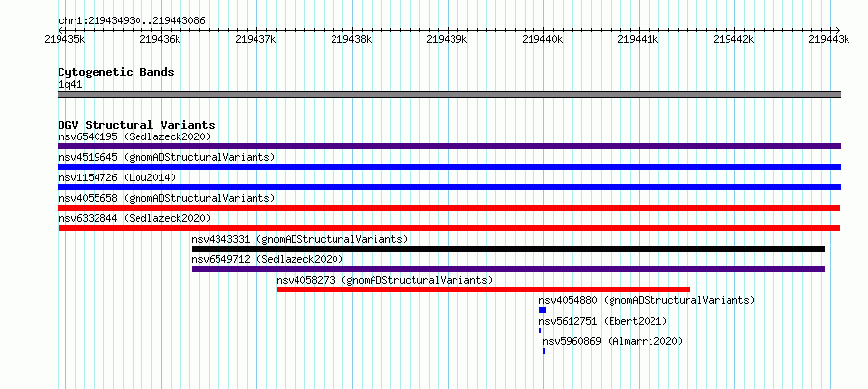Click the 219443k ruler tick label
868x389 pixels.
pyautogui.click(x=829, y=39)
